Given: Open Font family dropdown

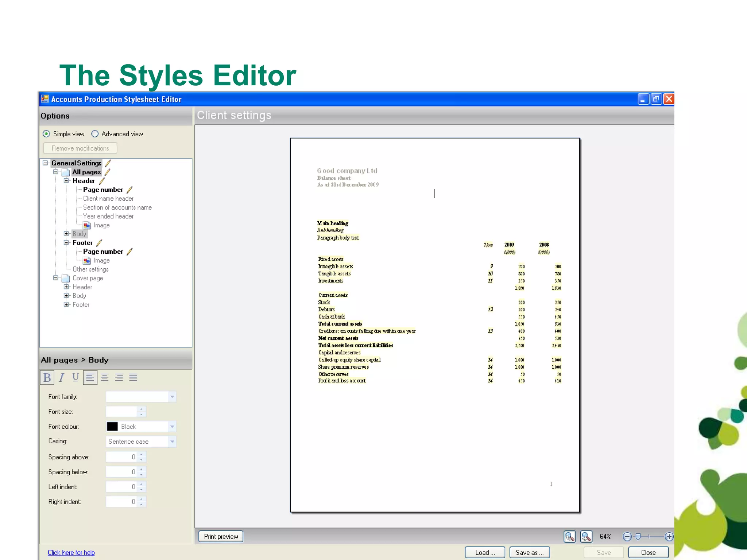Looking at the screenshot, I should pyautogui.click(x=172, y=397).
